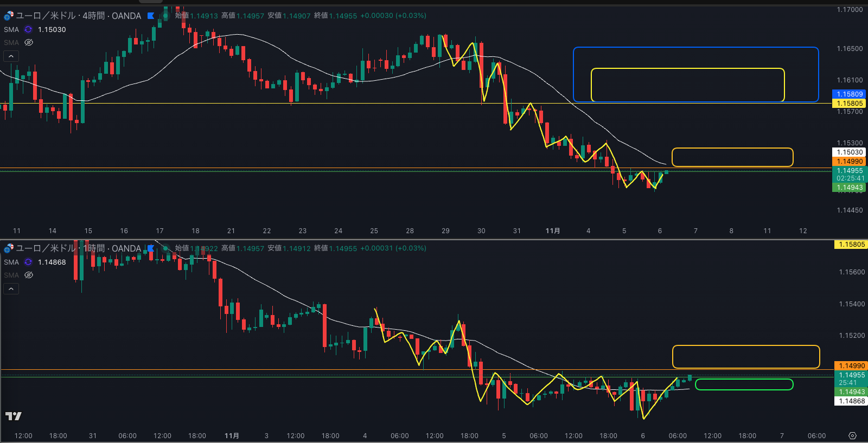This screenshot has width=868, height=443.
Task: Click the green market status dot on 1-hour chart
Action: coord(165,248)
